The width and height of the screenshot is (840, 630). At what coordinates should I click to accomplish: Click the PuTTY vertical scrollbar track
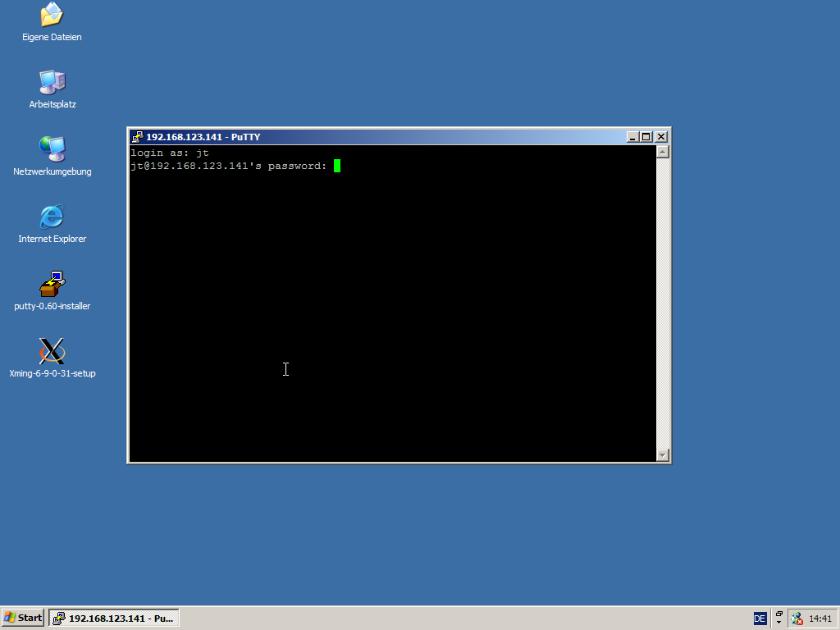point(663,304)
